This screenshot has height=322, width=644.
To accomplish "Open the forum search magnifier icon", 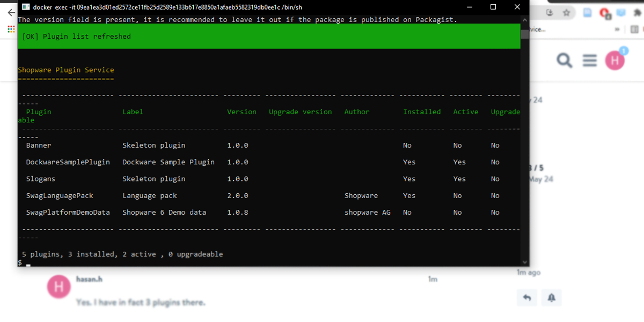I will click(x=564, y=60).
